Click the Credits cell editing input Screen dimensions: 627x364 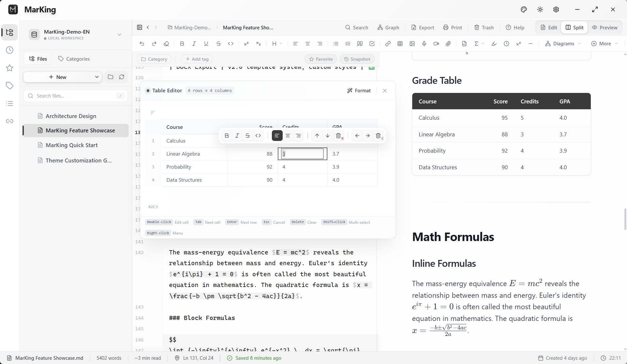[x=303, y=154]
